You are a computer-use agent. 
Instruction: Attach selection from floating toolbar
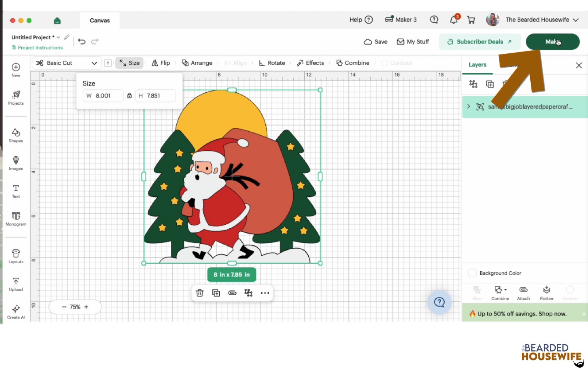click(x=232, y=293)
